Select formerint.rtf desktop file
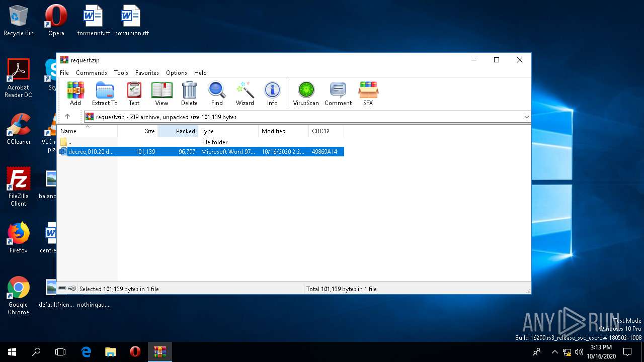 94,20
